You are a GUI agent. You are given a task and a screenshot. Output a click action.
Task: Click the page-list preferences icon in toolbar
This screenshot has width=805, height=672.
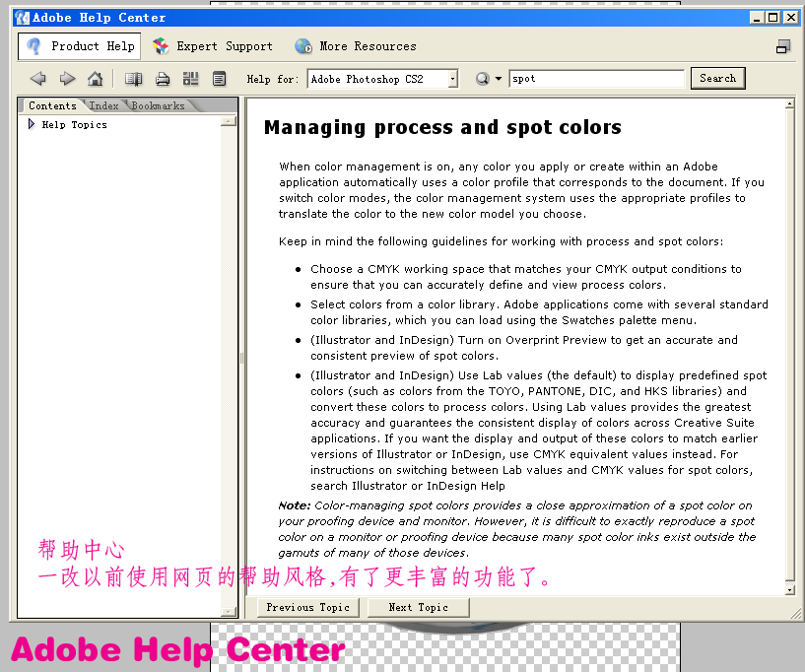[x=219, y=79]
